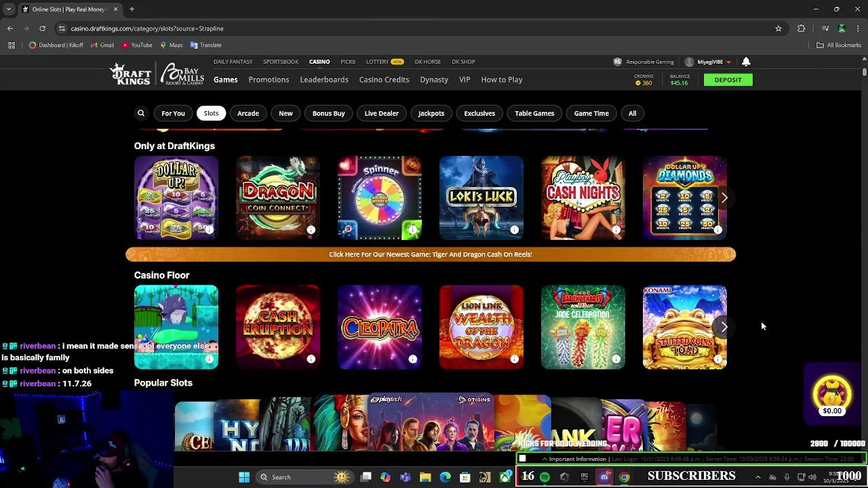
Task: Open Leaderboards in main nav
Action: 324,79
